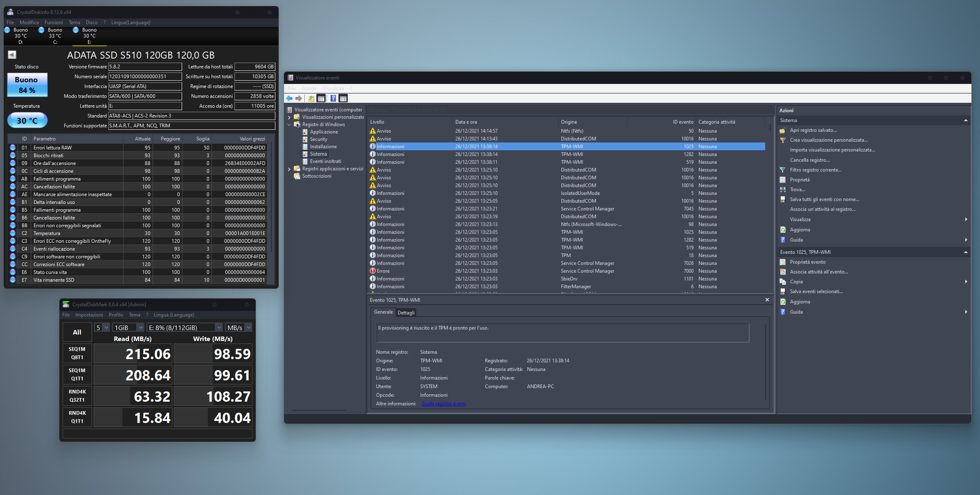Click the previous disk arrow in CrystalDiskInfo
980x495 pixels.
(x=12, y=54)
